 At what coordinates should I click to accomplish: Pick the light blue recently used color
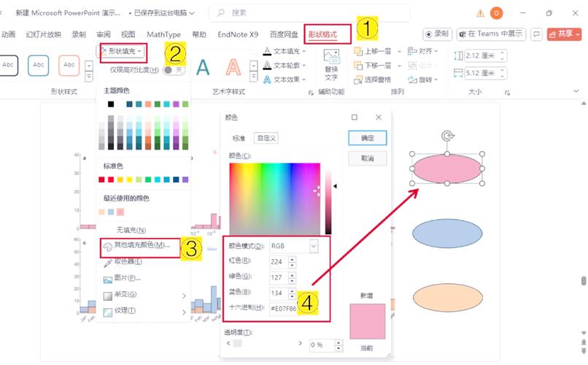111,212
